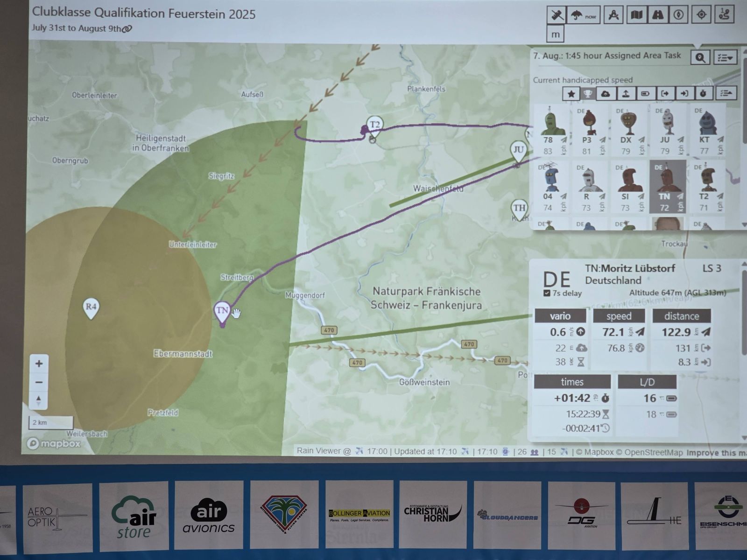Sort pilots by stopwatch time tab

(703, 94)
